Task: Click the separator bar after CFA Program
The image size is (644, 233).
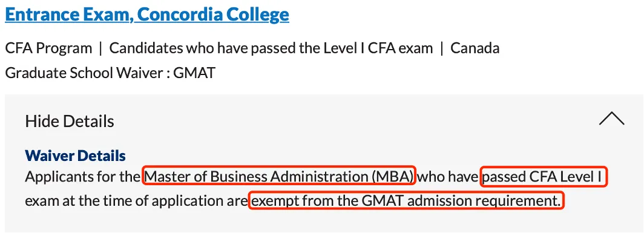Action: [100, 48]
